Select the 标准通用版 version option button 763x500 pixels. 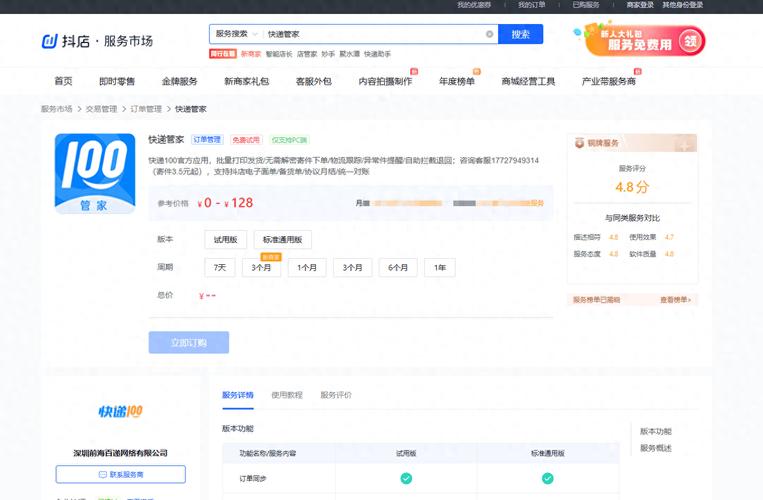pyautogui.click(x=283, y=240)
